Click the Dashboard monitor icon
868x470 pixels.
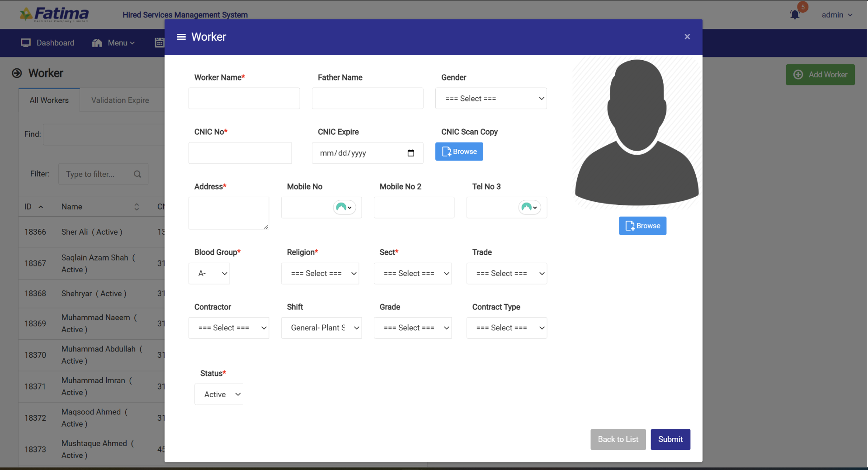click(26, 43)
